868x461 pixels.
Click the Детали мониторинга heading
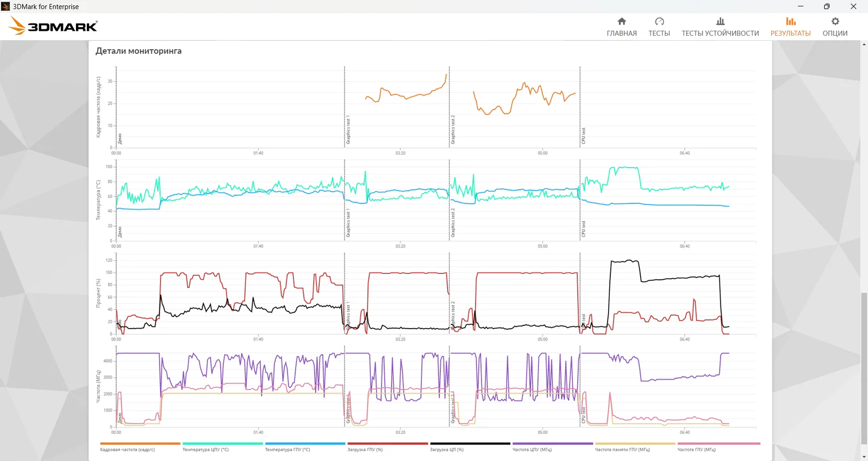[x=138, y=51]
